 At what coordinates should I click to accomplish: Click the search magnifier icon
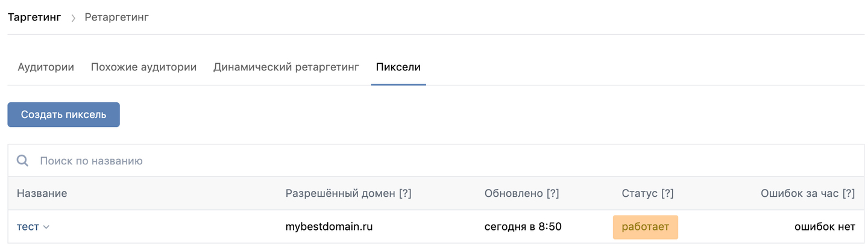pyautogui.click(x=22, y=161)
